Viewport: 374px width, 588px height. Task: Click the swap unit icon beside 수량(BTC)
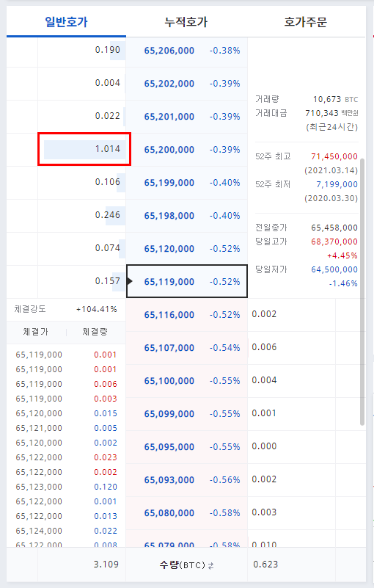click(x=211, y=565)
